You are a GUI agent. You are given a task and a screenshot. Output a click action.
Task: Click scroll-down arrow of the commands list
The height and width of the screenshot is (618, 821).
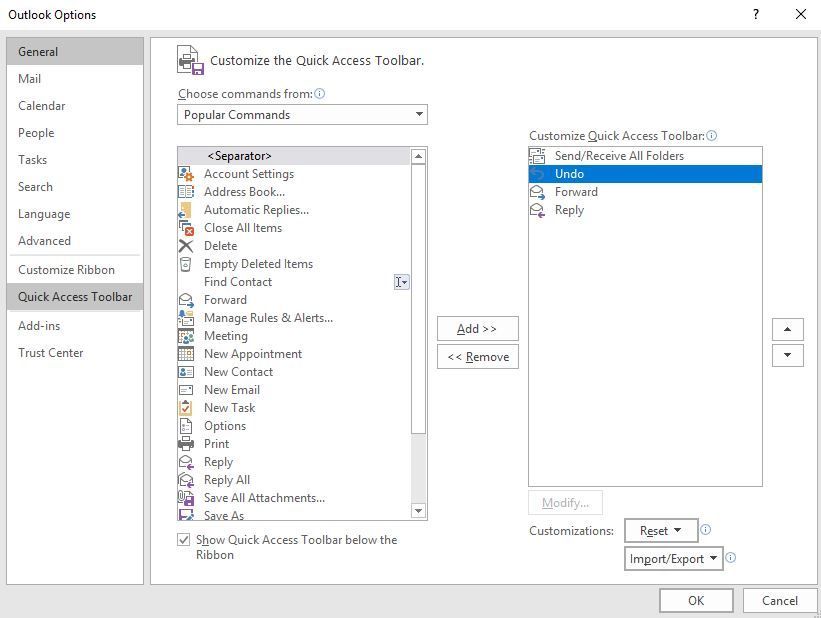pos(418,511)
